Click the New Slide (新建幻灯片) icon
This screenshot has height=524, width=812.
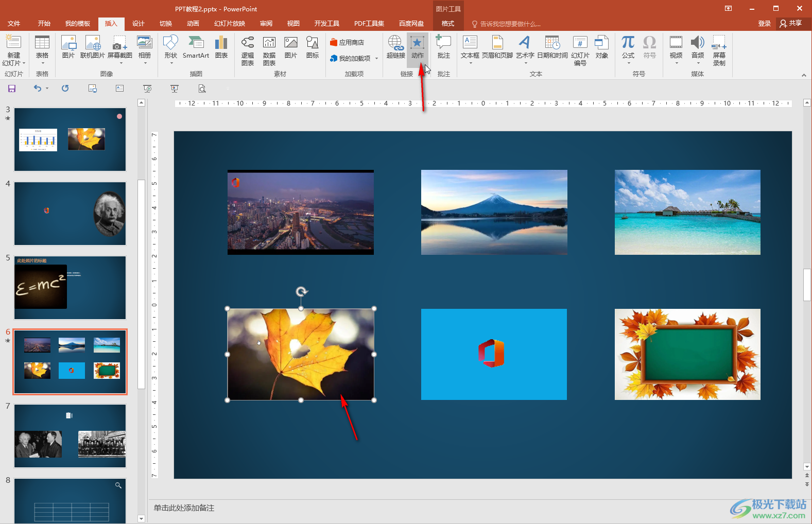[13, 50]
